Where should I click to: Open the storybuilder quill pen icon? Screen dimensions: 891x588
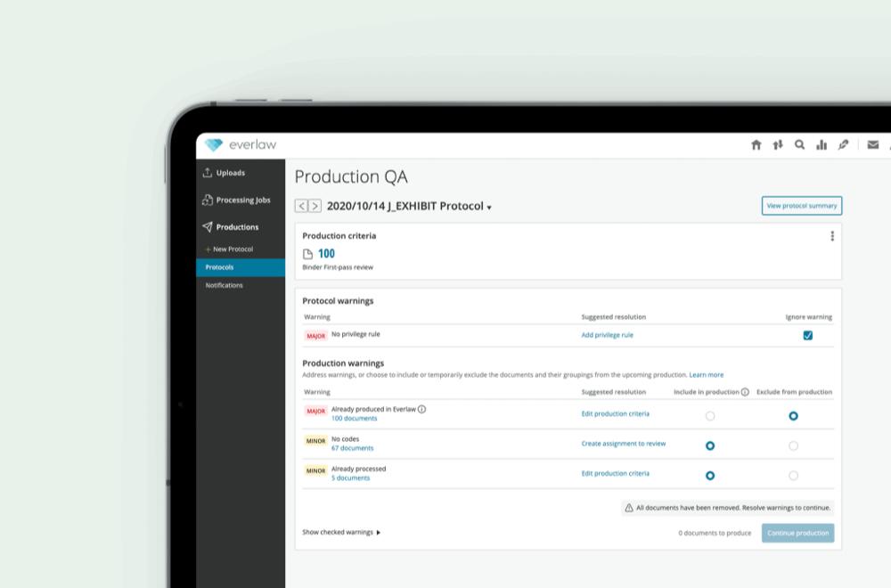pos(843,145)
